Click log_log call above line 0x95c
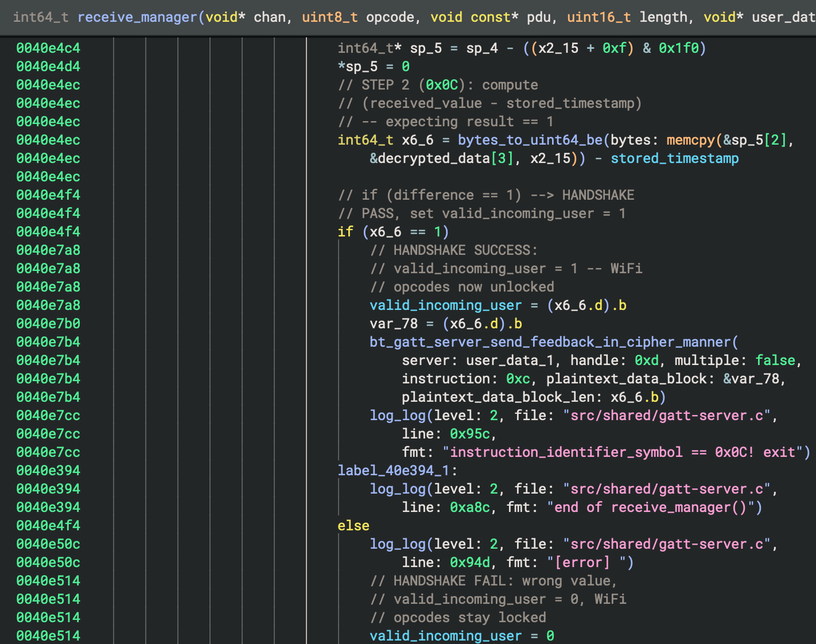Image resolution: width=816 pixels, height=644 pixels. click(398, 416)
